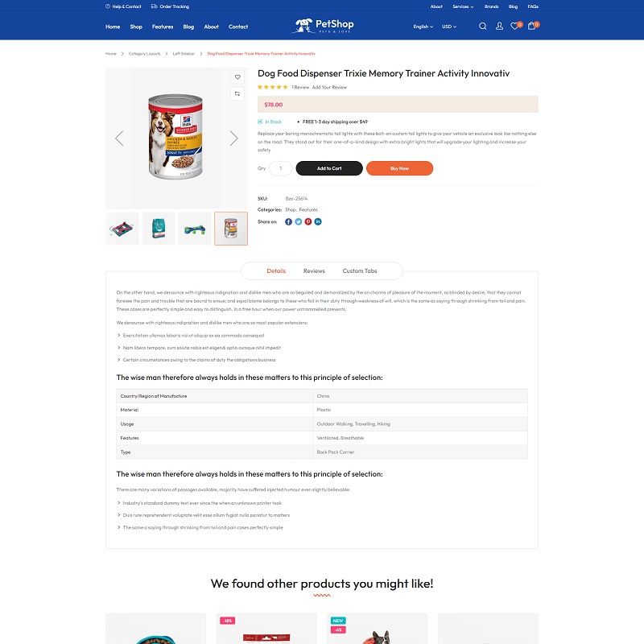Open the search magnifier icon in header
The height and width of the screenshot is (644, 644).
coord(482,27)
